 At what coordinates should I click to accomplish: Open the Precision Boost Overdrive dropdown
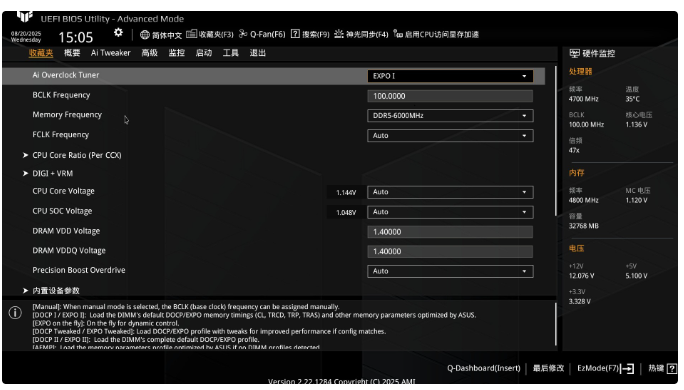click(x=450, y=271)
